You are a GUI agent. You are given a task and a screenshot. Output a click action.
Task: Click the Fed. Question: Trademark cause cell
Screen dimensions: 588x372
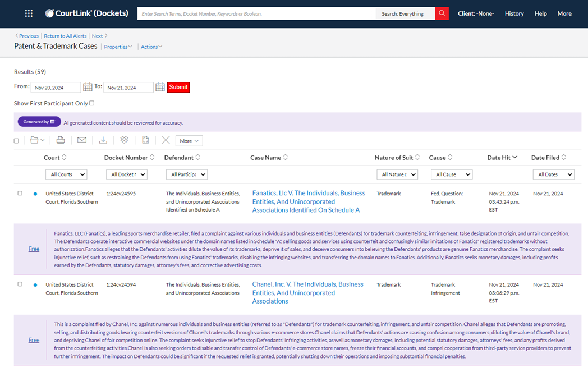pyautogui.click(x=447, y=198)
